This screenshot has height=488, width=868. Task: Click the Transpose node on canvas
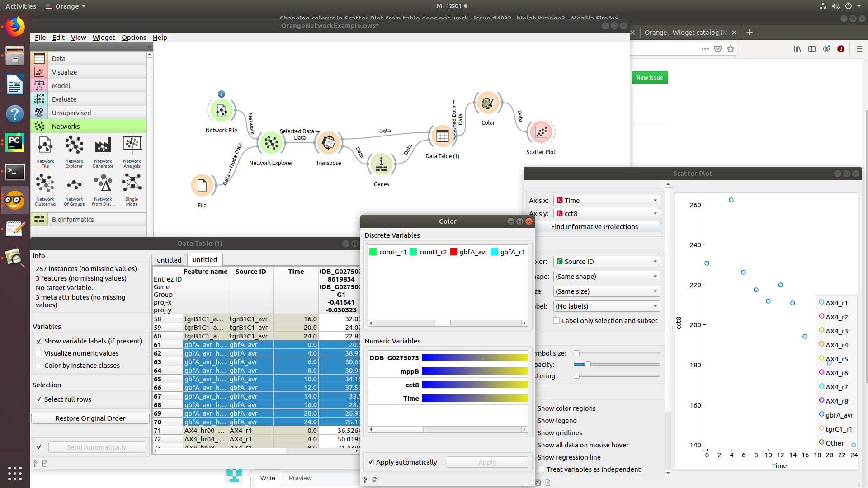coord(328,143)
